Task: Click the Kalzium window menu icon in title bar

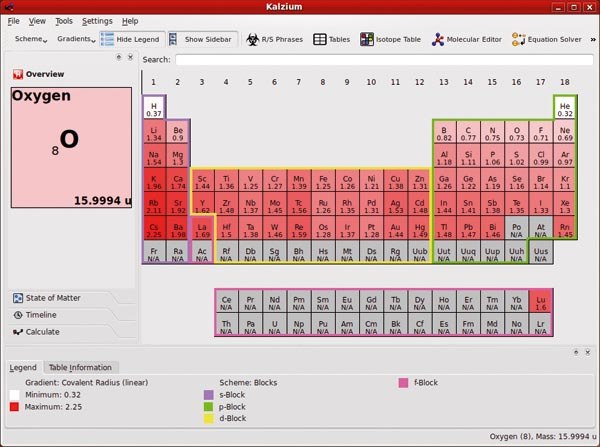Action: click(9, 7)
